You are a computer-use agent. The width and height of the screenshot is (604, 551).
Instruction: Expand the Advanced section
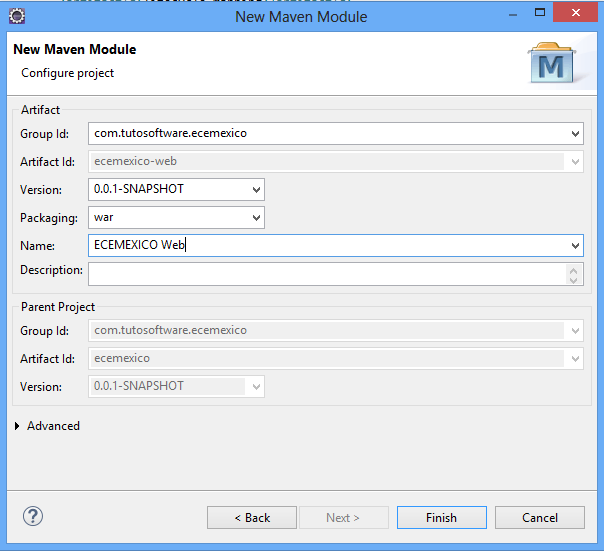tap(17, 426)
